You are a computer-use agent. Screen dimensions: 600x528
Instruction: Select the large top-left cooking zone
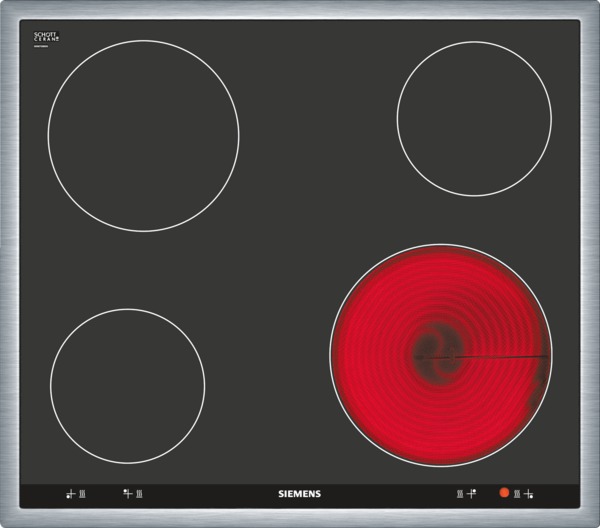(x=143, y=136)
